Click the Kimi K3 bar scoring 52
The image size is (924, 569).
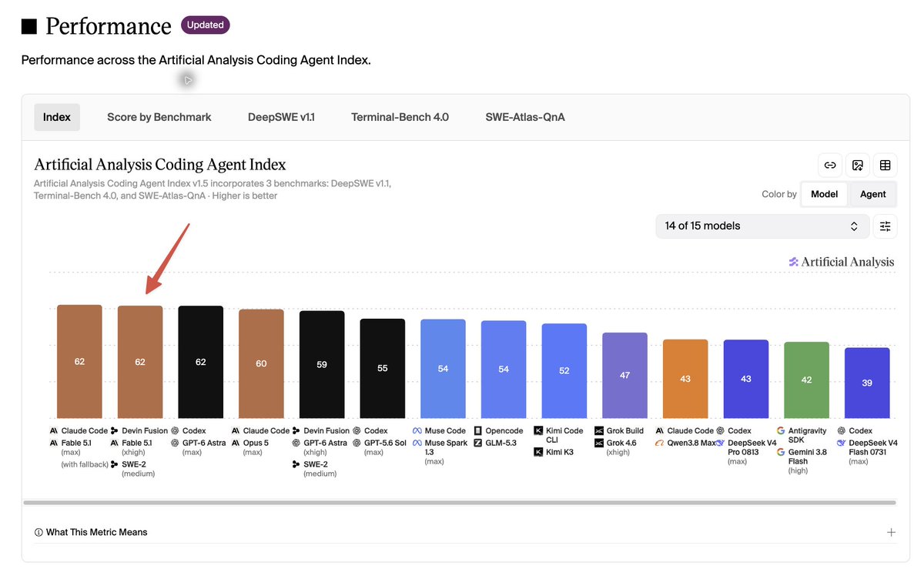tap(564, 371)
